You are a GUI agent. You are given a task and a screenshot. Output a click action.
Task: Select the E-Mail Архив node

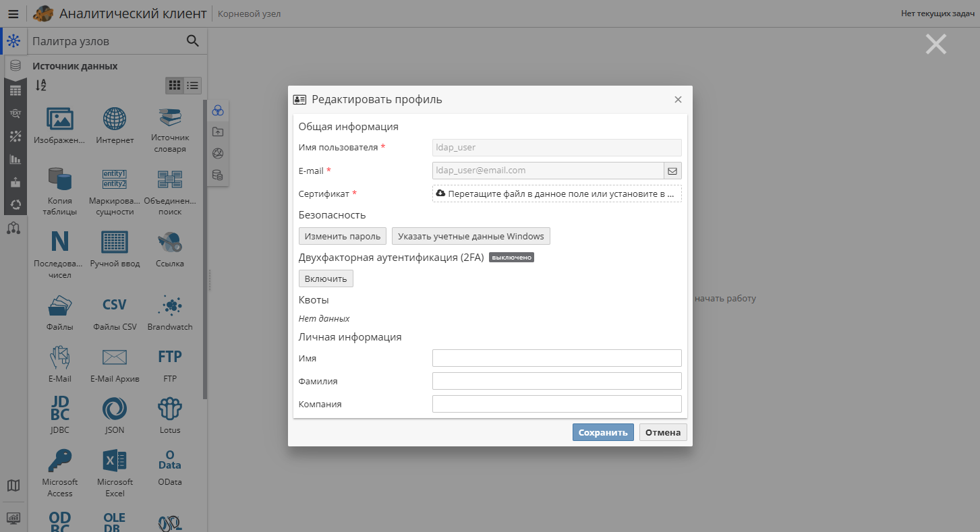click(115, 364)
